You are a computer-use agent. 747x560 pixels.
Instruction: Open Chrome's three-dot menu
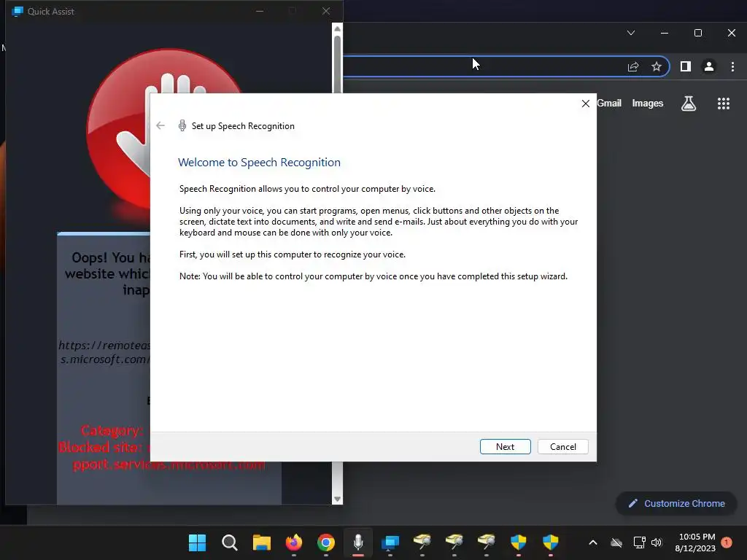732,66
